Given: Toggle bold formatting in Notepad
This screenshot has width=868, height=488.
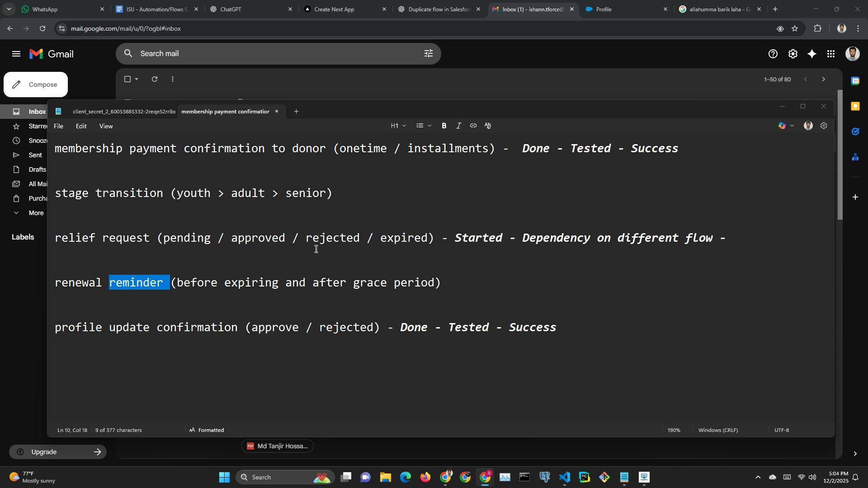Looking at the screenshot, I should pyautogui.click(x=444, y=126).
